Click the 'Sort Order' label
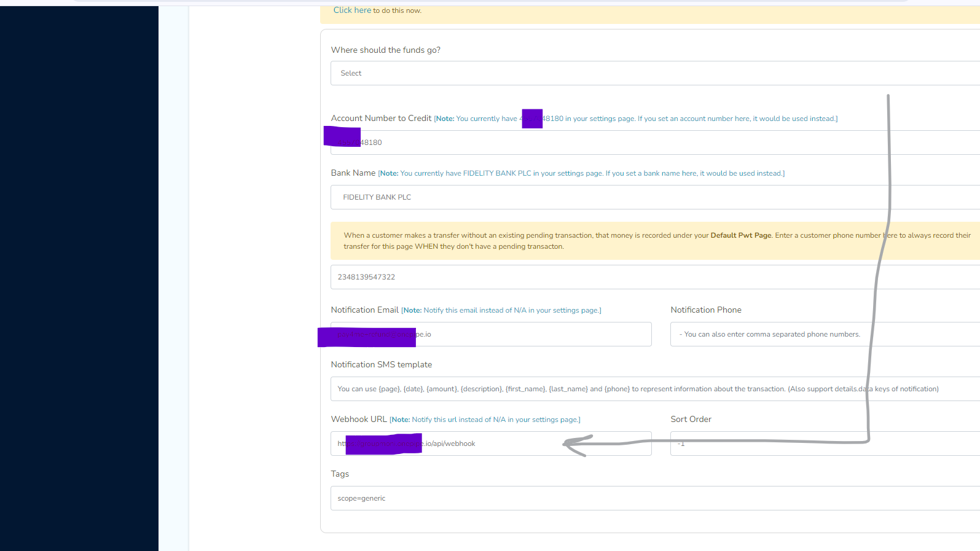Image resolution: width=980 pixels, height=551 pixels. 691,420
